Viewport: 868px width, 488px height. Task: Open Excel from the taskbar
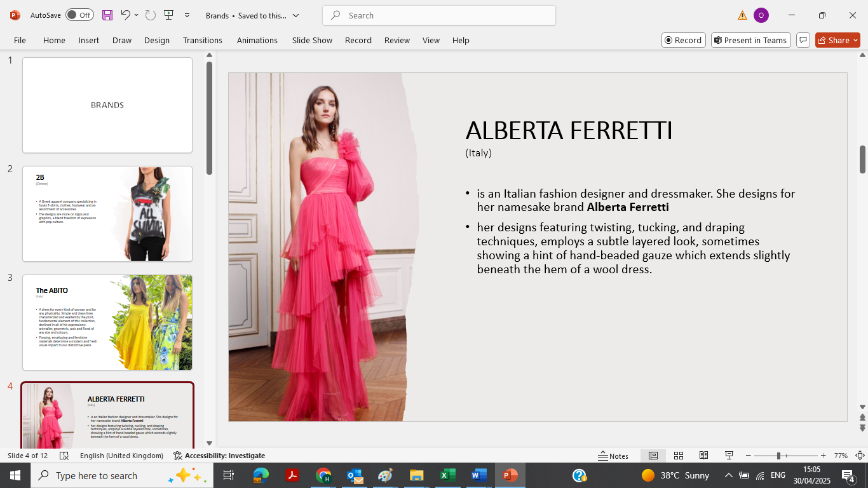(448, 475)
